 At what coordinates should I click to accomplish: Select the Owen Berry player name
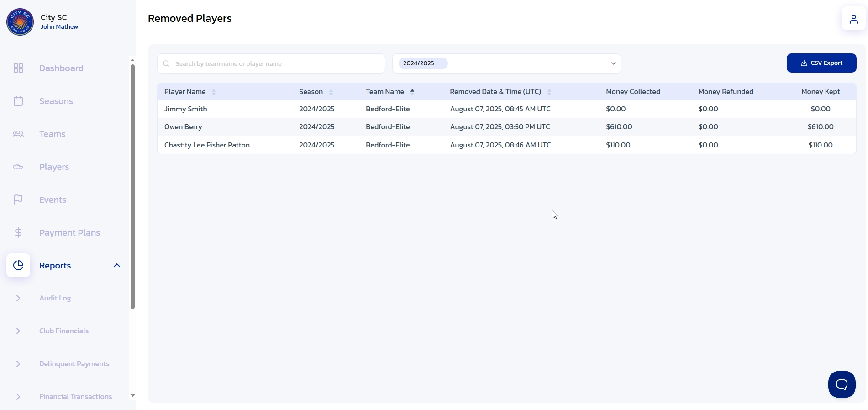183,127
